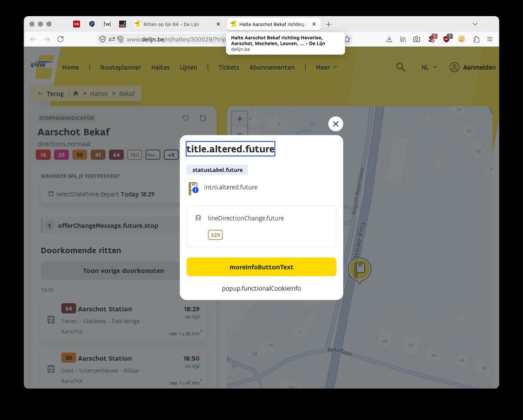This screenshot has width=523, height=420.
Task: Select the 329 line badge in popup
Action: click(215, 235)
